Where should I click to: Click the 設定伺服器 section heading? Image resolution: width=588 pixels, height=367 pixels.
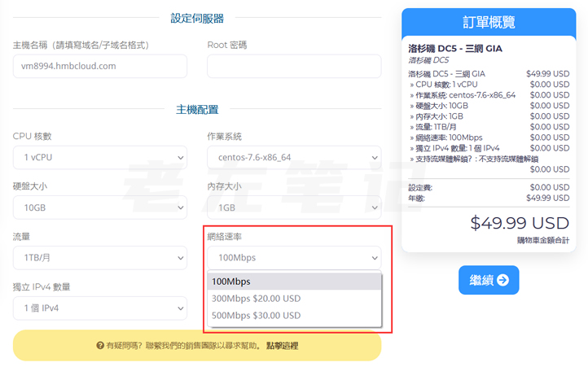pos(197,18)
